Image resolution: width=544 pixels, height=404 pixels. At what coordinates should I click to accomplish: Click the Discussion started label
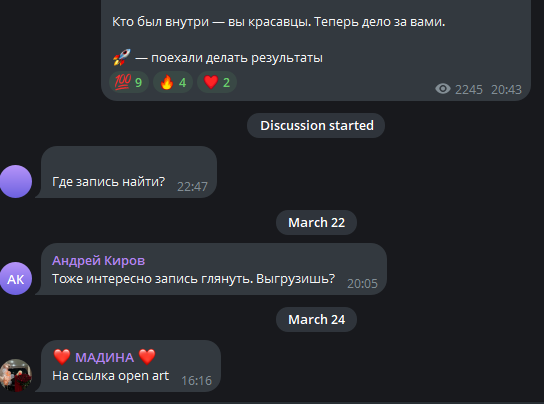coord(316,125)
